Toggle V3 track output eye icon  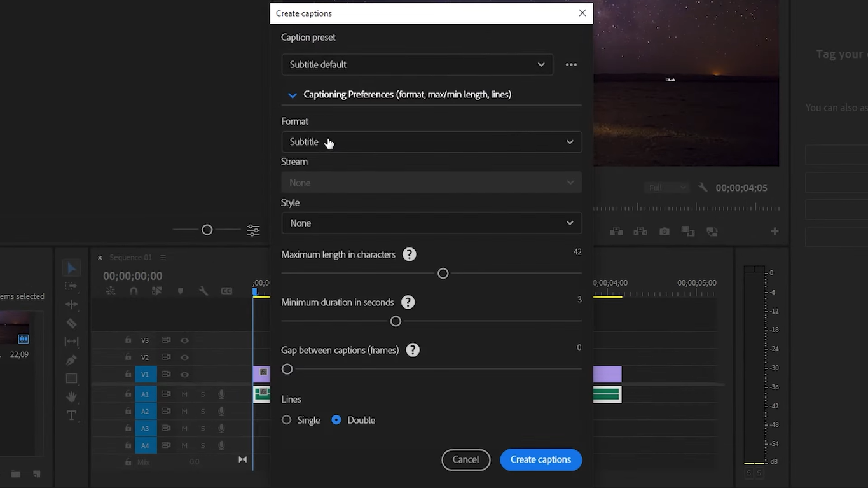[184, 340]
